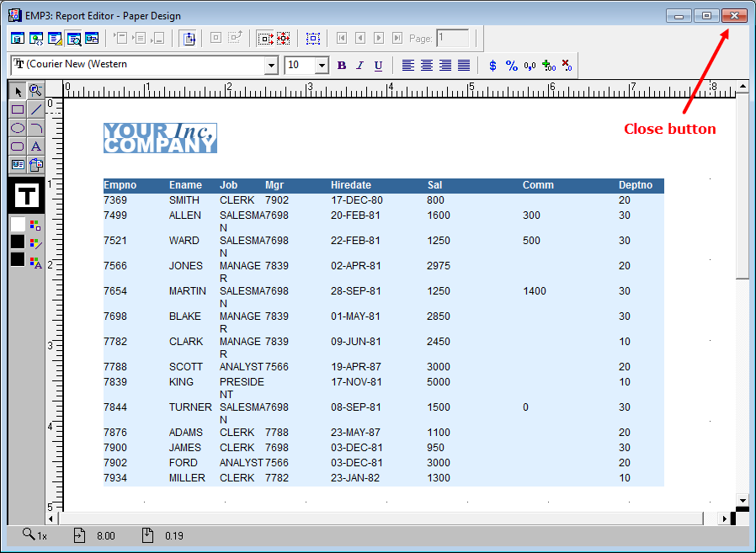Click the vertical scrollbar up arrow

tap(743, 87)
